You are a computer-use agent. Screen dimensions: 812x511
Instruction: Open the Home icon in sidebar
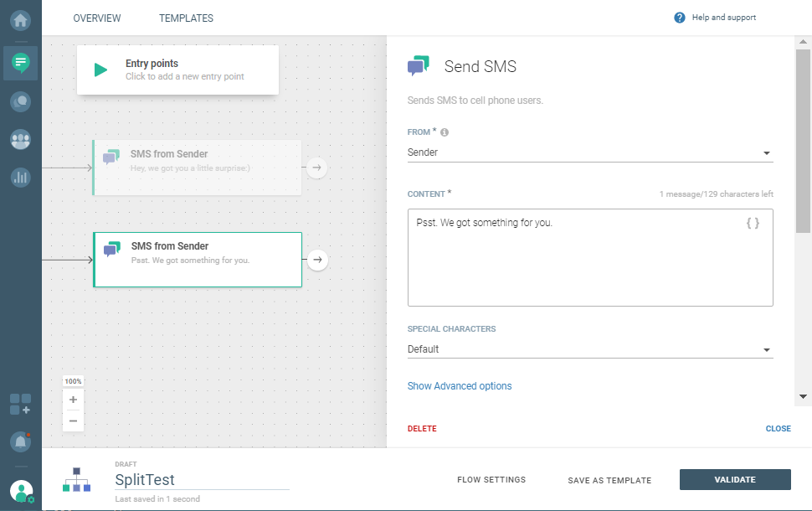click(x=21, y=18)
